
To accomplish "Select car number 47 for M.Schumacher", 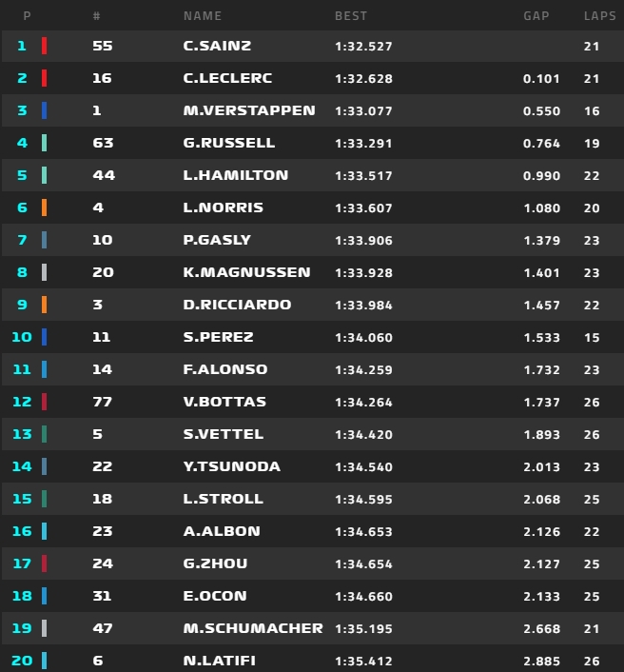I will [102, 628].
